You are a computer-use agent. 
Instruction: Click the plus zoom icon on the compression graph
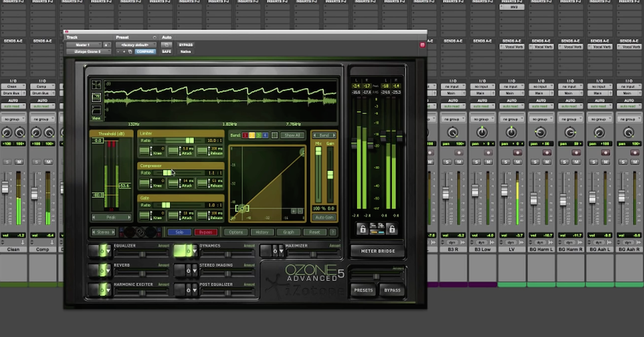click(294, 211)
